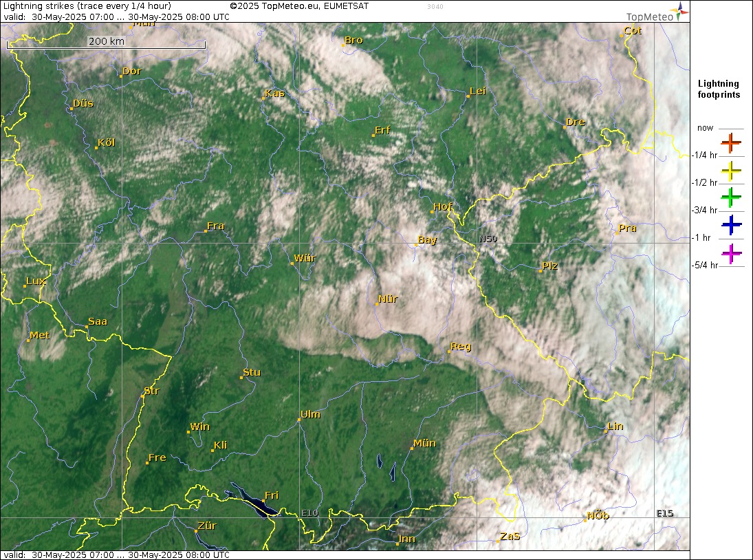
Task: Click the E10 longitude grid label
Action: tap(309, 513)
